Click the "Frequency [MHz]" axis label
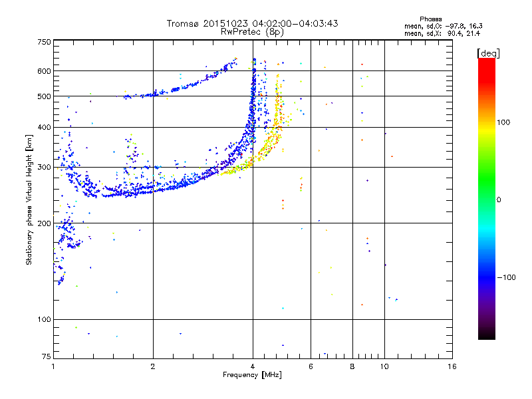532x399 pixels. (252, 375)
